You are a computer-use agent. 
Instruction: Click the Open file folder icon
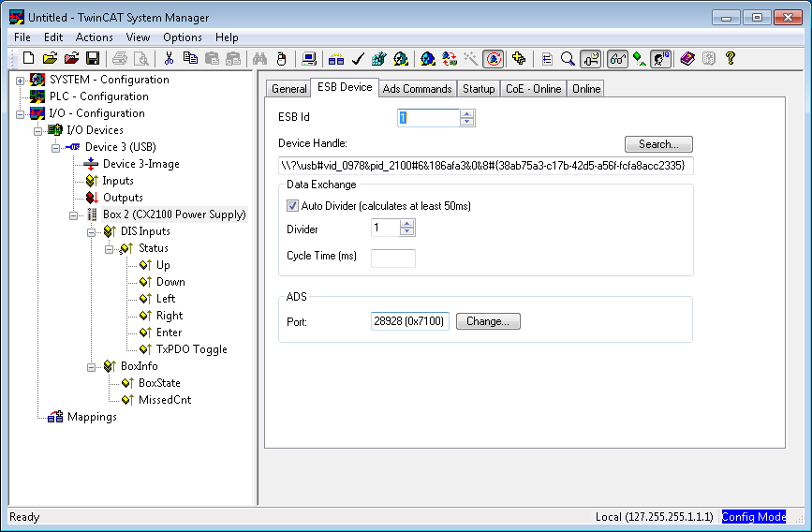tap(50, 58)
